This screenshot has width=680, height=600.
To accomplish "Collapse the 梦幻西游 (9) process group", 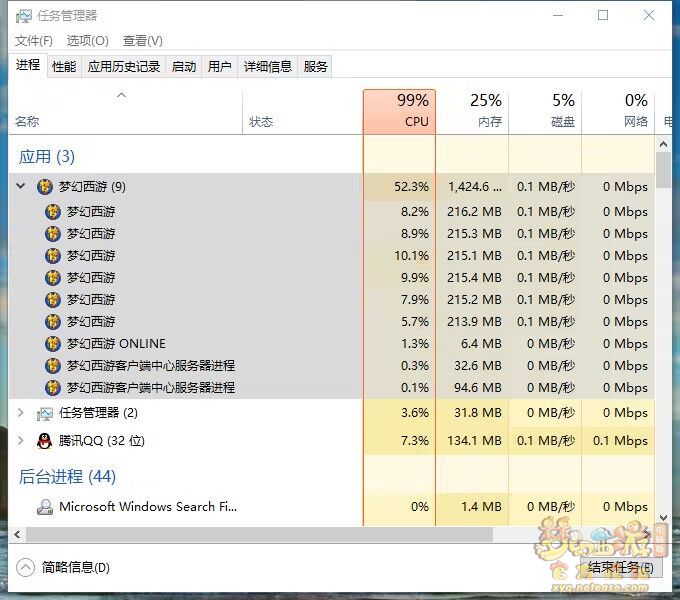I will (x=20, y=186).
